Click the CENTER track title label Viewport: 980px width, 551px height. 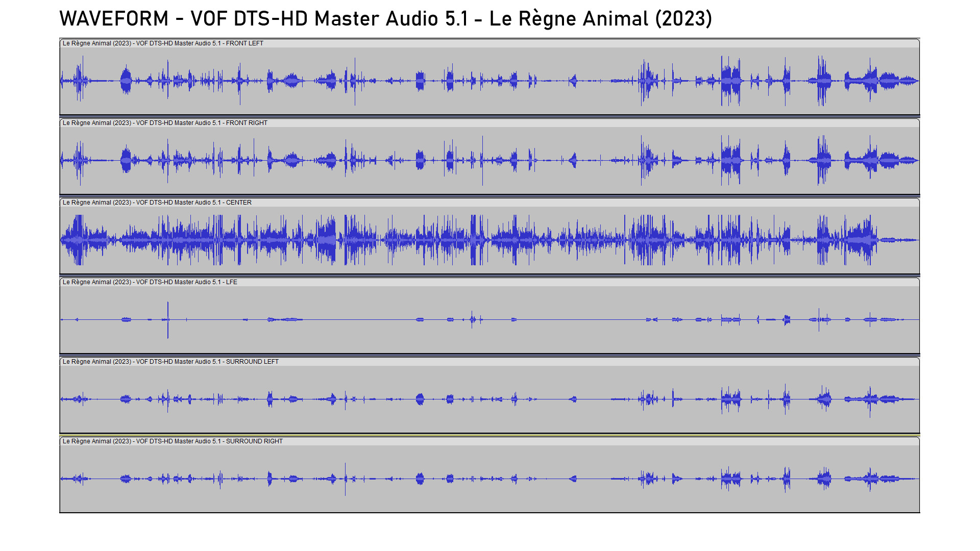tap(157, 203)
